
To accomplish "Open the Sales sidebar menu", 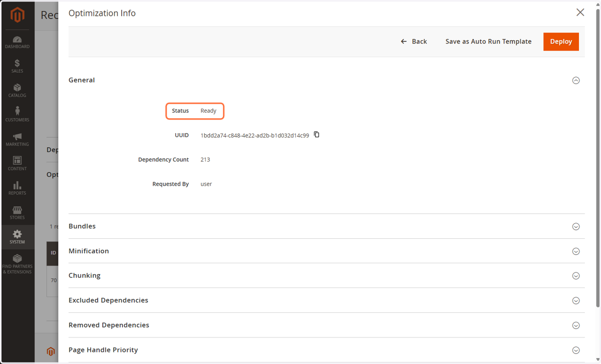I will [17, 67].
